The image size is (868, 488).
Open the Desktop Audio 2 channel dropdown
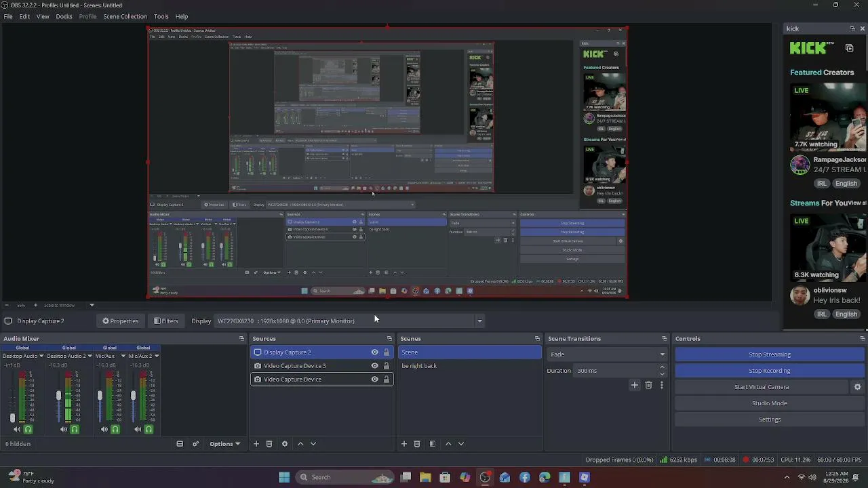click(90, 356)
